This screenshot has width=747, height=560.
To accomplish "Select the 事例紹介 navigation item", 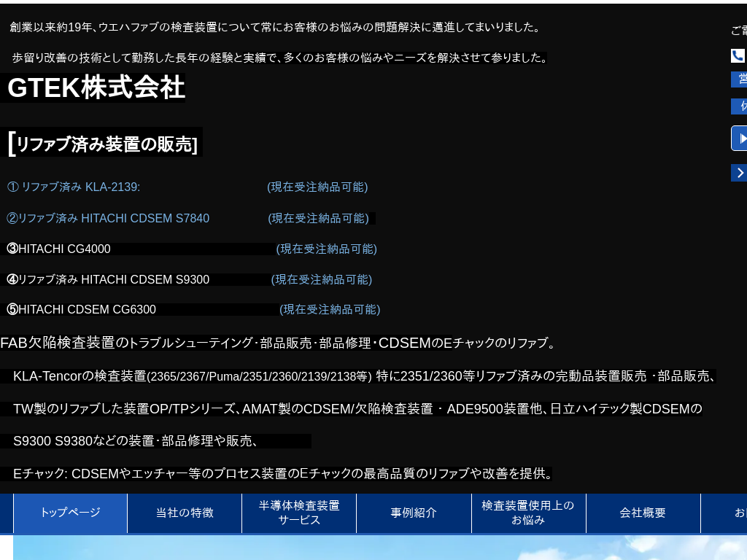I will click(x=414, y=513).
